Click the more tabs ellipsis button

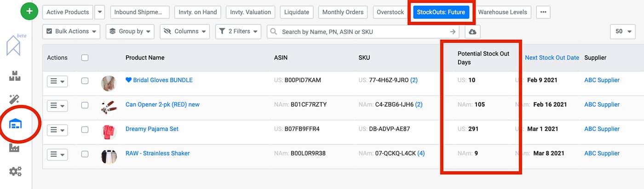point(543,12)
